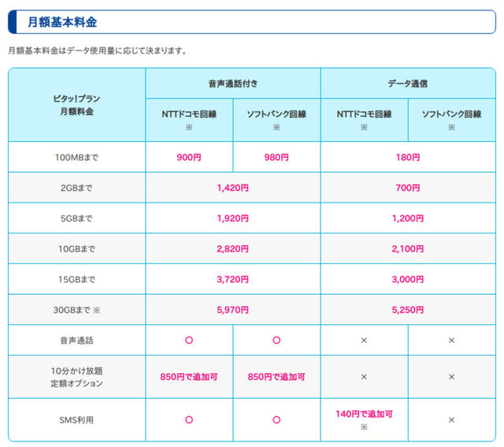Click the × mark in 10分かけ放題 row, data ソフトバンク column
Viewport: 504px width, 447px height.
(451, 377)
